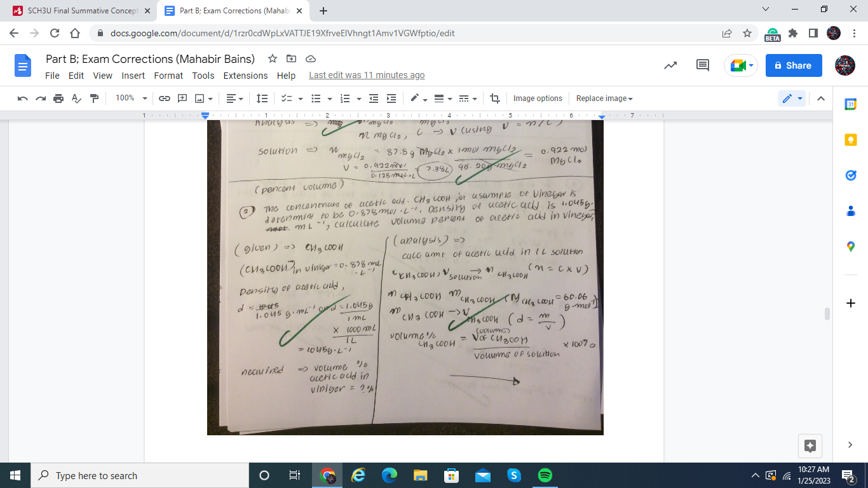
Task: Click the crop image tool
Action: click(495, 98)
